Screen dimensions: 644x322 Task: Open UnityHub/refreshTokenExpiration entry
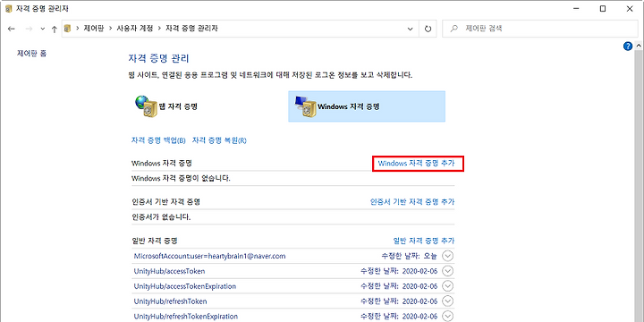(x=186, y=317)
